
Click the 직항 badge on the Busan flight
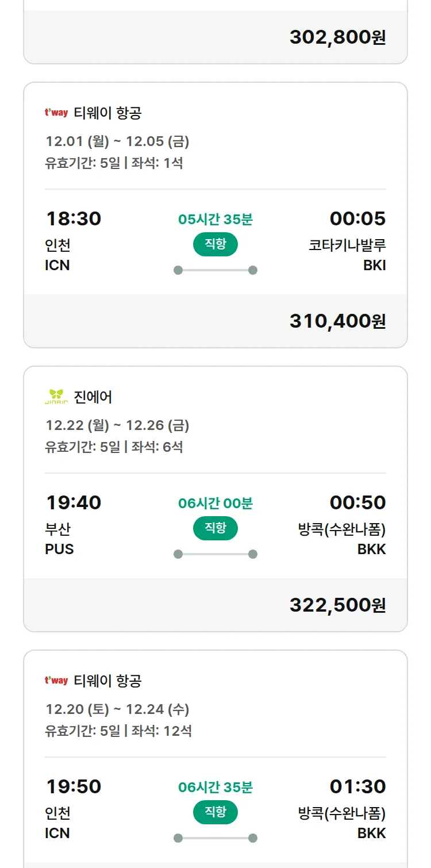[x=215, y=528]
